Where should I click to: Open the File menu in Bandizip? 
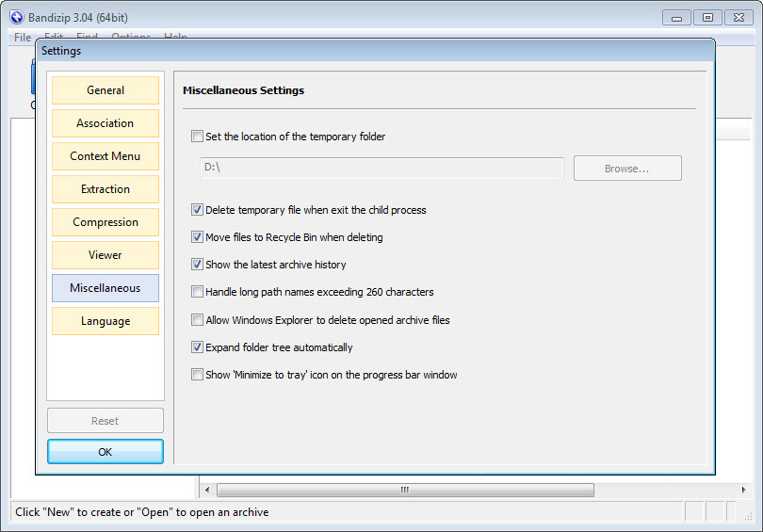(23, 37)
